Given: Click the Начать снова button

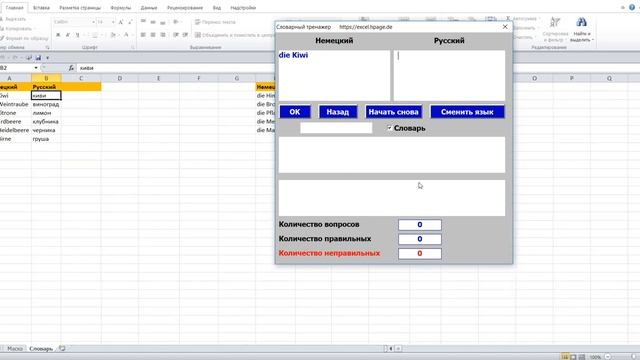Looking at the screenshot, I should 393,112.
